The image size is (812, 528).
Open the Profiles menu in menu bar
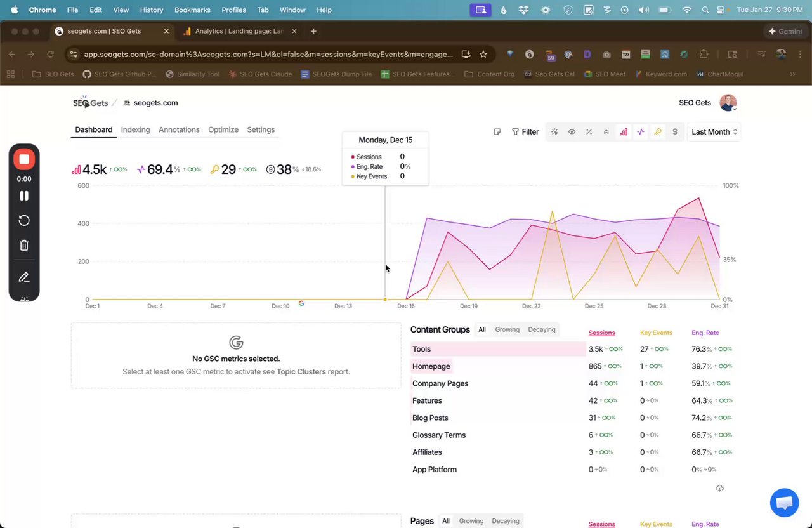point(234,10)
